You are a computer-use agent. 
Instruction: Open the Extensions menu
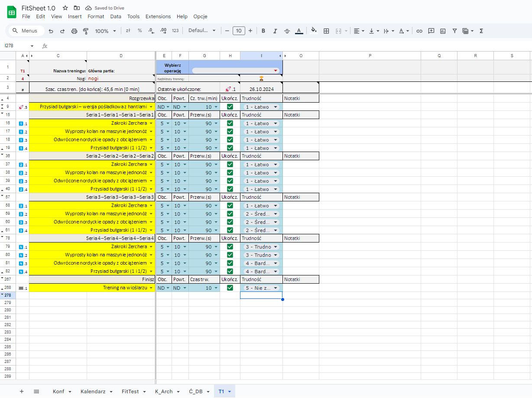[158, 16]
